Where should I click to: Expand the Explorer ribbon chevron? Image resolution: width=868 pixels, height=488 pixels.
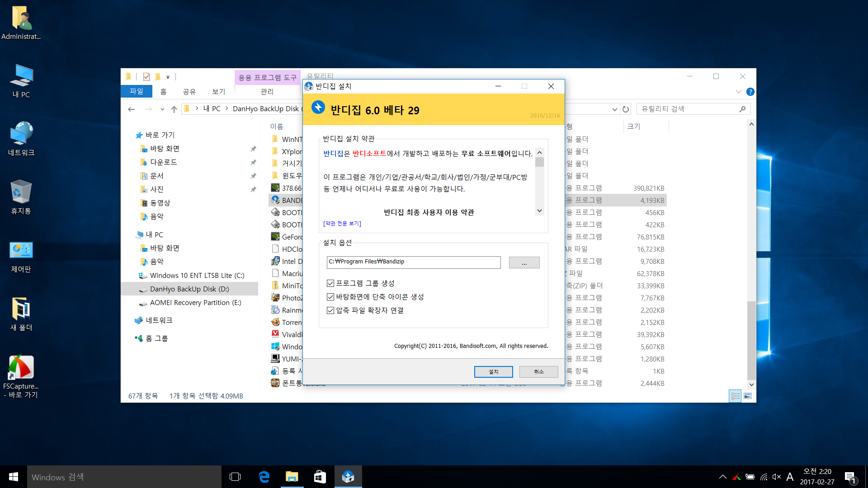coord(739,92)
